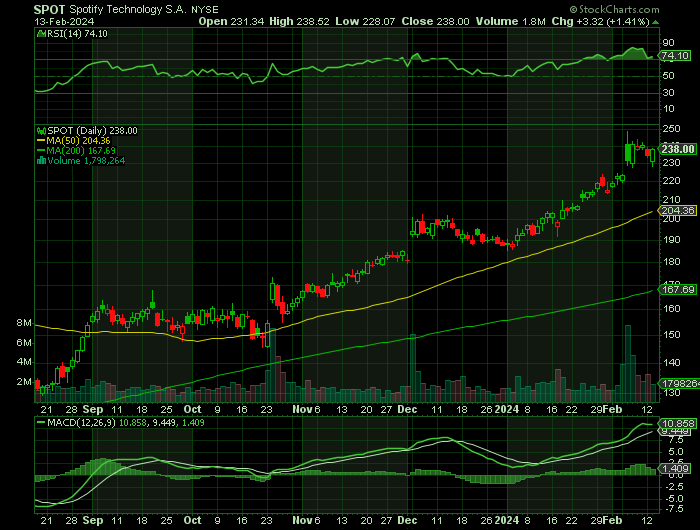Click the 167.69 MA(200) tag on price axis
The height and width of the screenshot is (530, 700).
tap(678, 289)
